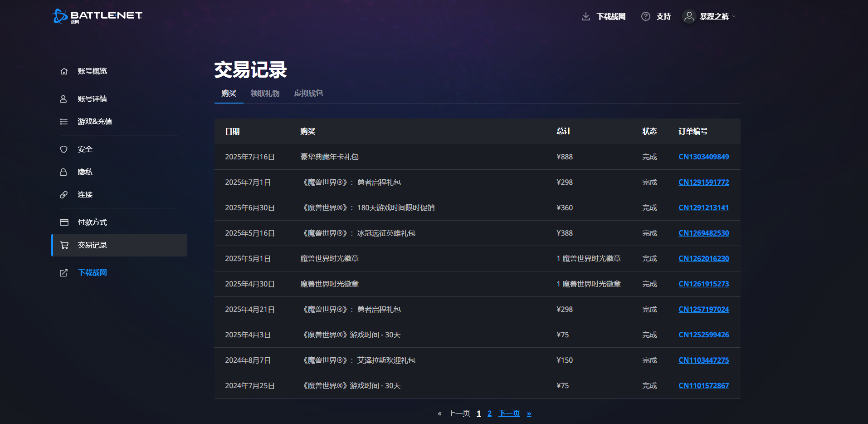Click the download icon in header
This screenshot has width=868, height=424.
(x=586, y=16)
